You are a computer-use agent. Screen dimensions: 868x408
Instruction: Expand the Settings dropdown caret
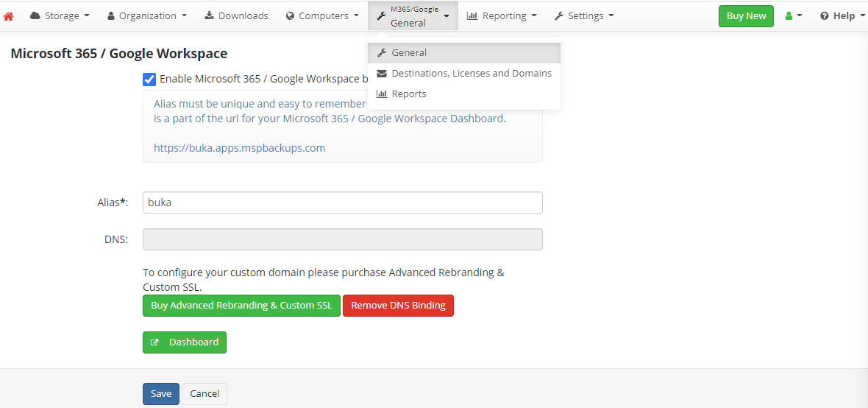click(x=611, y=16)
